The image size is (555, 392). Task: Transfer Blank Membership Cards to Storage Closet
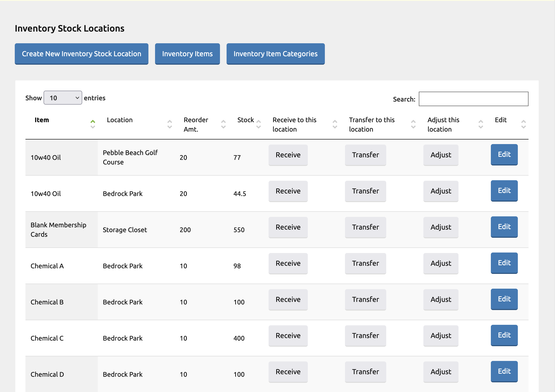tap(365, 227)
